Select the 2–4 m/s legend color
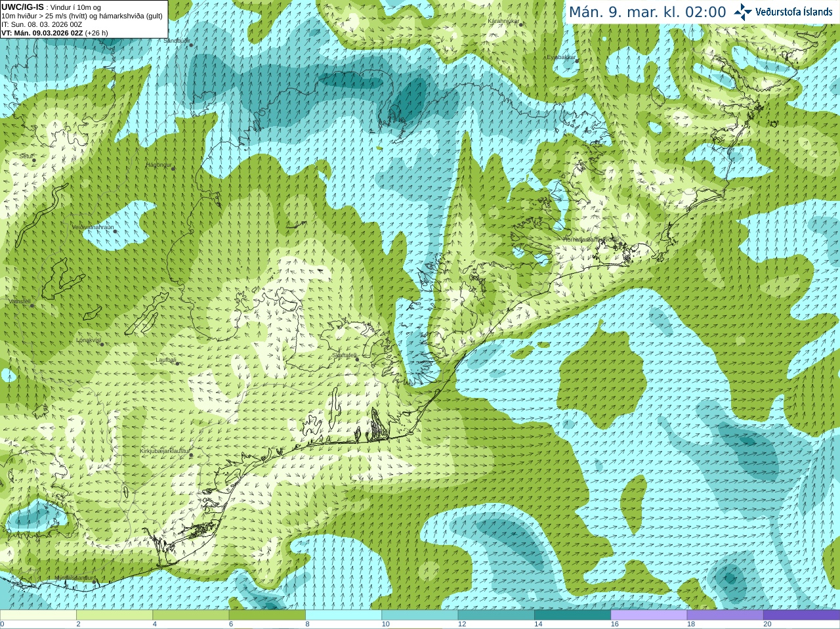 point(114,615)
